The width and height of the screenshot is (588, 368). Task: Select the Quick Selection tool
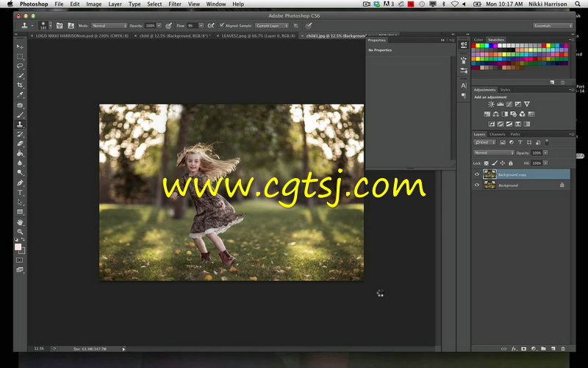point(20,76)
